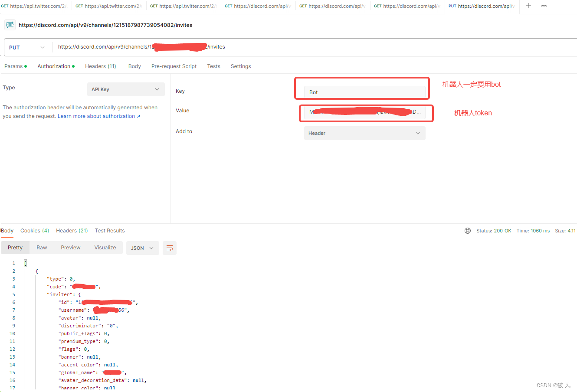
Task: Click the "public_flags": 0 line
Action: (x=84, y=333)
